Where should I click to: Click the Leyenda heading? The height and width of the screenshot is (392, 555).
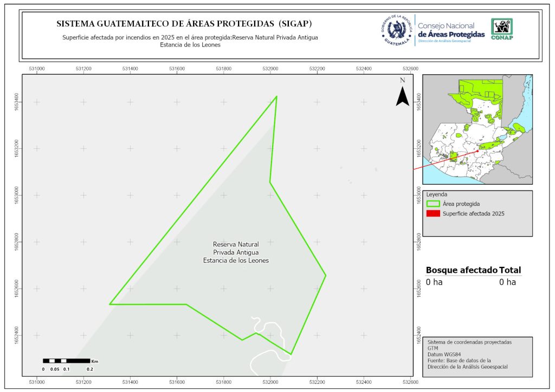point(438,194)
